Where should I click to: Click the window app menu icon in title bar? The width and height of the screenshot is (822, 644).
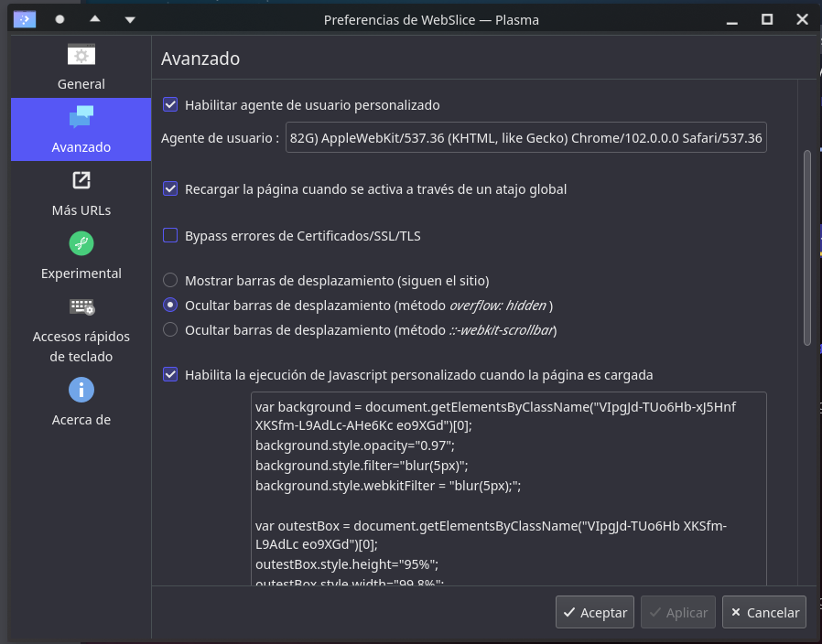point(25,19)
